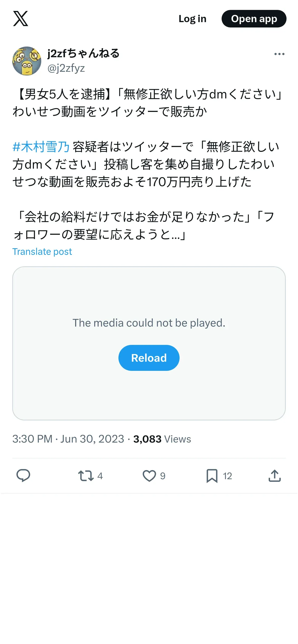The width and height of the screenshot is (298, 644).
Task: Click the Reload button
Action: click(x=149, y=358)
